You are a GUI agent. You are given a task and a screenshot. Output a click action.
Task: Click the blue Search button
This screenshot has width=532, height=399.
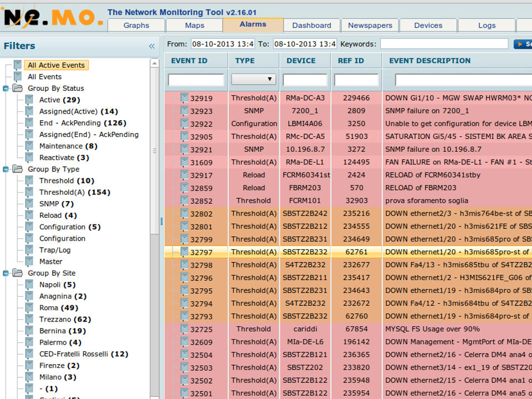tap(523, 44)
